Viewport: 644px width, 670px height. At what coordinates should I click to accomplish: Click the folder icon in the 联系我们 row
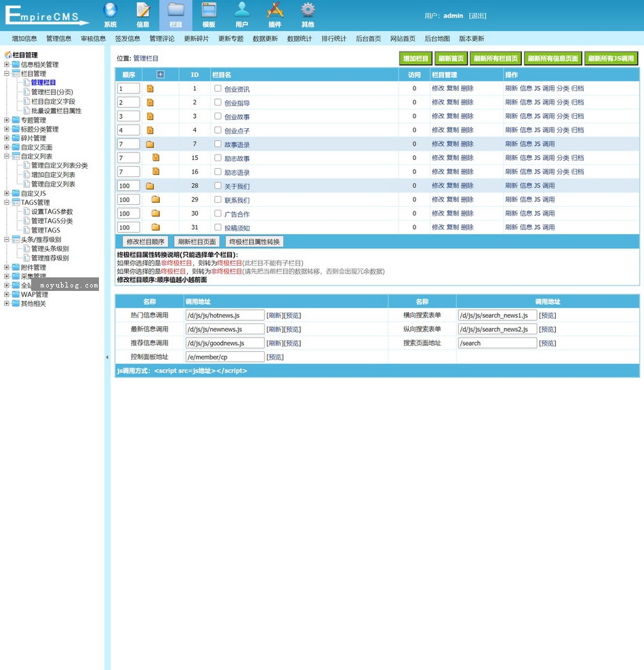156,199
